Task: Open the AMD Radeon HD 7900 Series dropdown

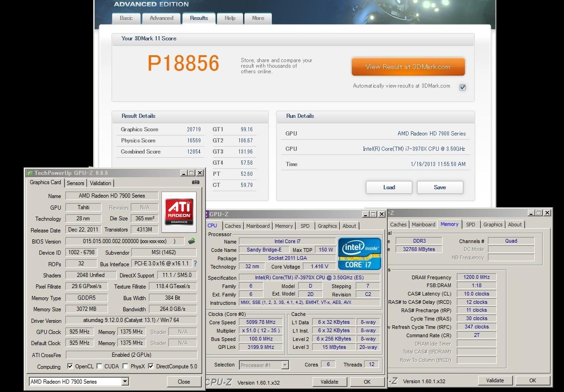Action: tap(79, 382)
